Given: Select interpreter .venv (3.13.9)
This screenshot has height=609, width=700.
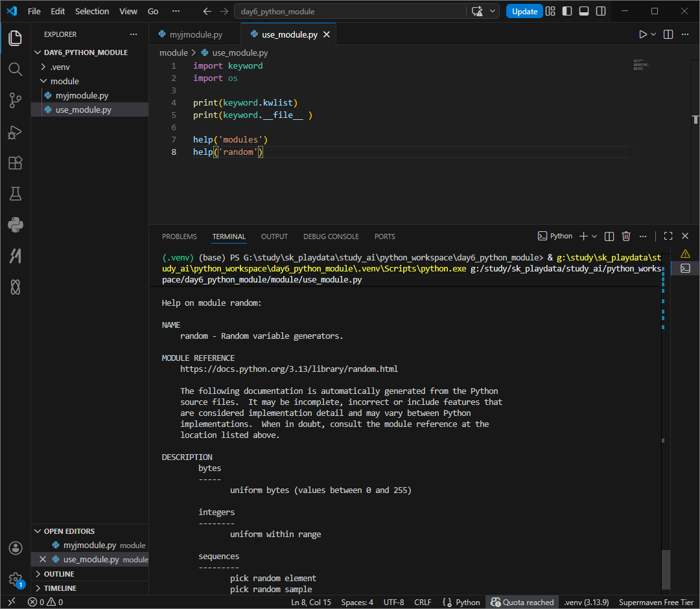Looking at the screenshot, I should point(586,602).
